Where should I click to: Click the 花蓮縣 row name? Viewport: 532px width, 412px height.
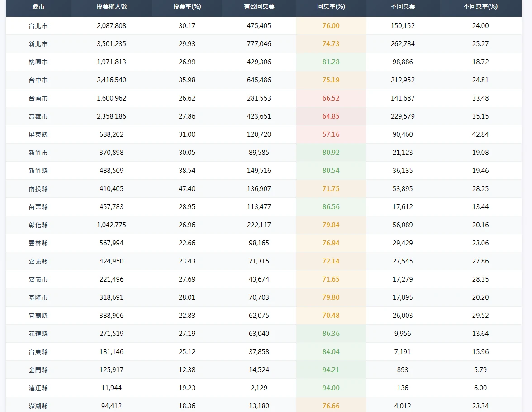(38, 334)
